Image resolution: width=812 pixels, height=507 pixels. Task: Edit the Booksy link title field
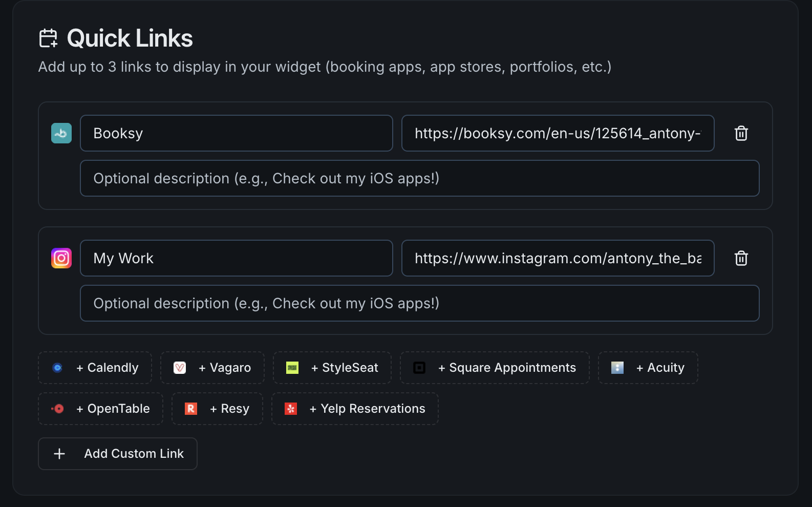pos(237,133)
